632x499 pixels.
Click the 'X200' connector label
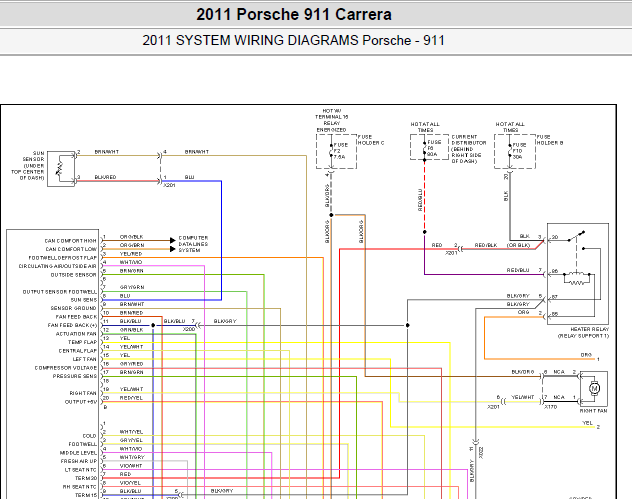189,329
